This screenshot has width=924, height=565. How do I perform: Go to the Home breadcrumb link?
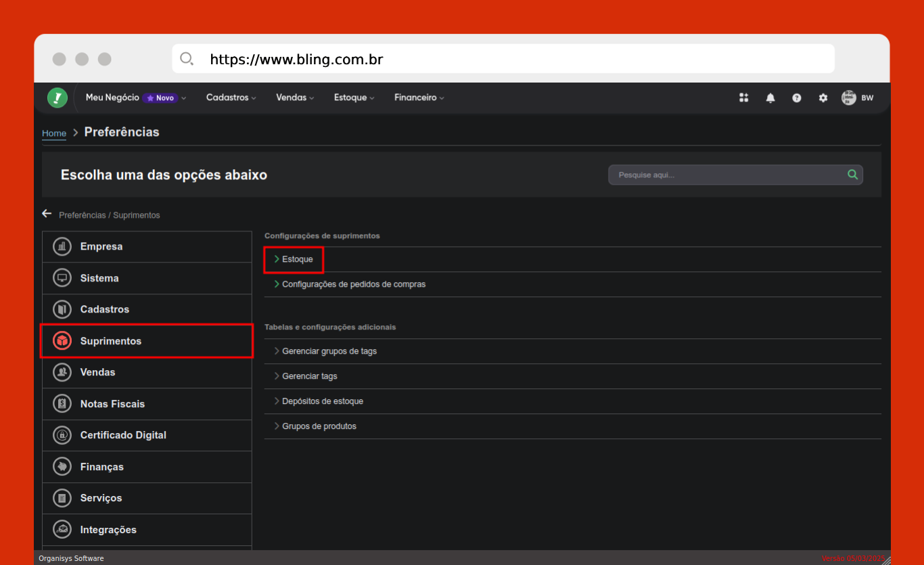pyautogui.click(x=54, y=133)
